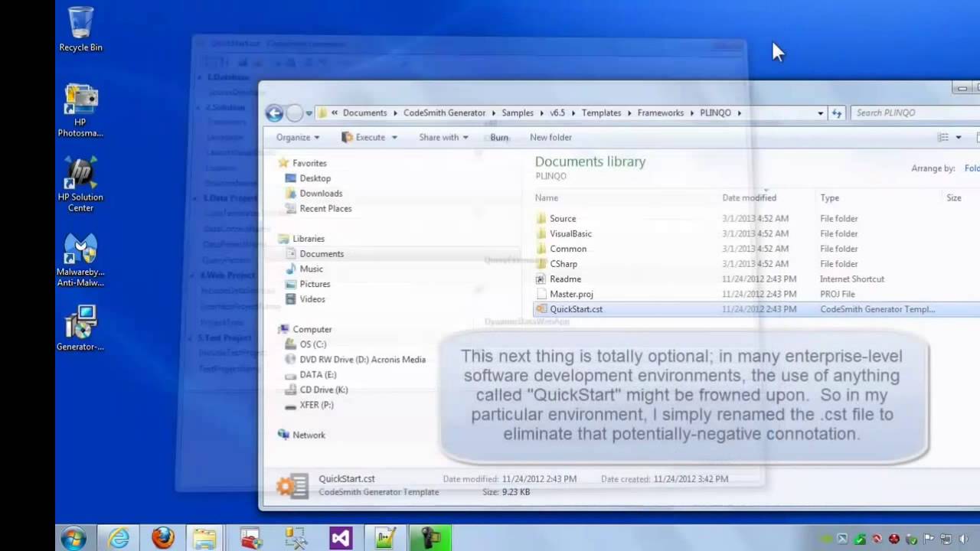Open the Windows Start menu
The image size is (980, 551).
click(74, 538)
